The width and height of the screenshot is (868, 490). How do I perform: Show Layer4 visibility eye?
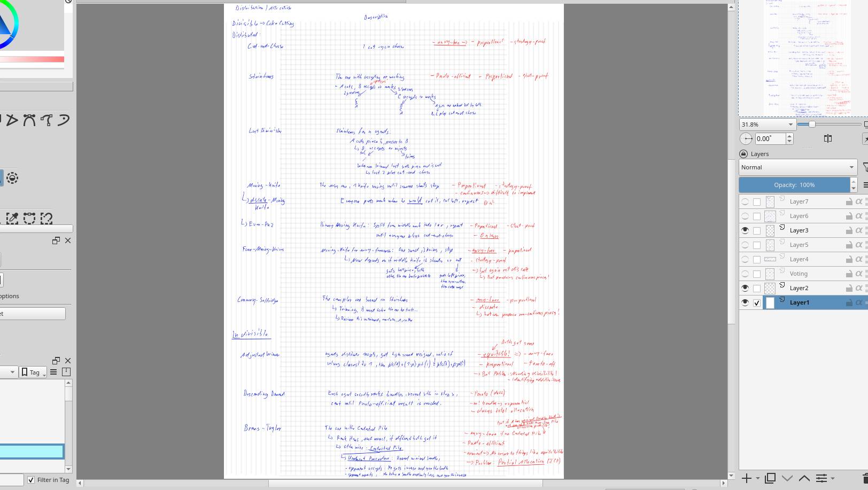(745, 259)
